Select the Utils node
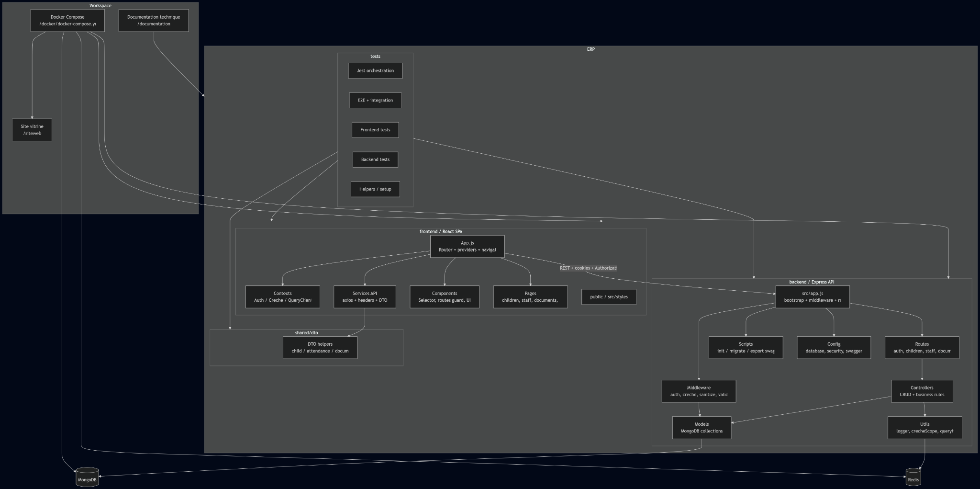The height and width of the screenshot is (489, 980). (924, 428)
